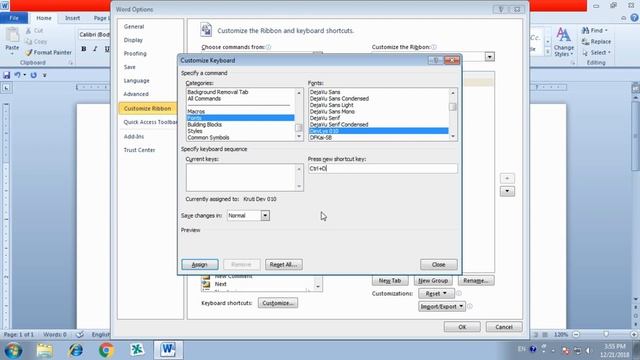The height and width of the screenshot is (360, 640).
Task: Open General in Word Options
Action: 134,27
